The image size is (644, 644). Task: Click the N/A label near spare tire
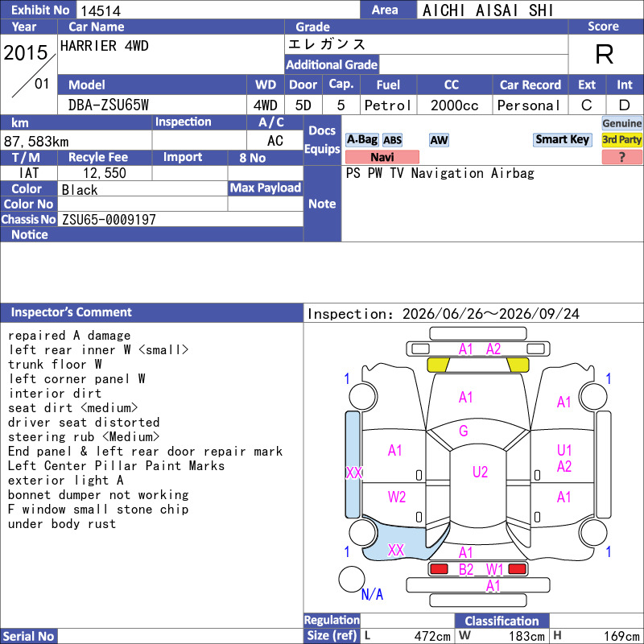coord(372,594)
